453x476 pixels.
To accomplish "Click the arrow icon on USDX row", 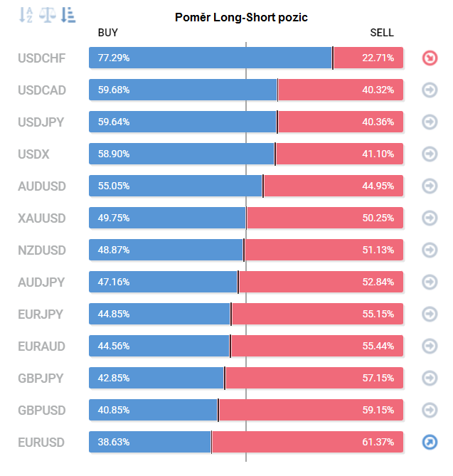I will pyautogui.click(x=430, y=154).
